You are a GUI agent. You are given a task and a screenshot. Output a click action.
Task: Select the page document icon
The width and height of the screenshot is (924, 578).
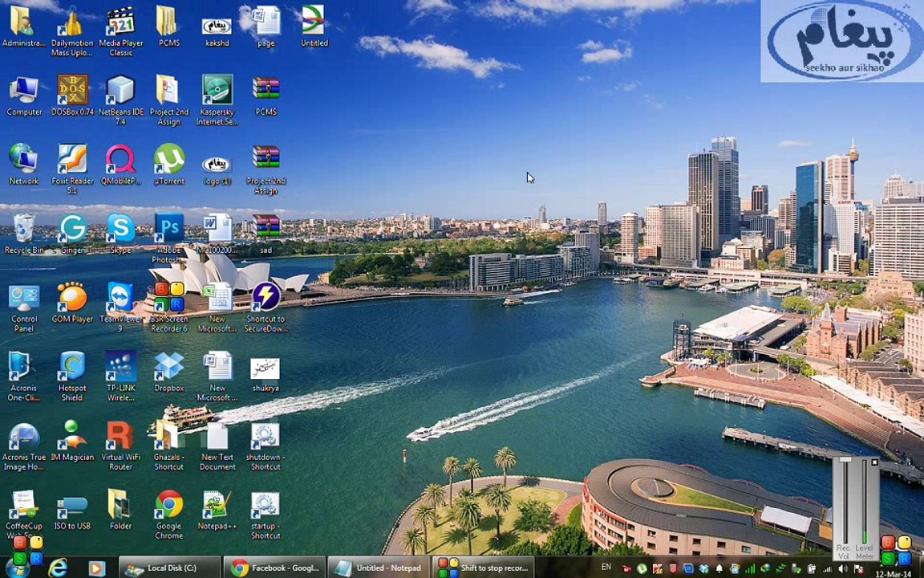click(x=265, y=26)
